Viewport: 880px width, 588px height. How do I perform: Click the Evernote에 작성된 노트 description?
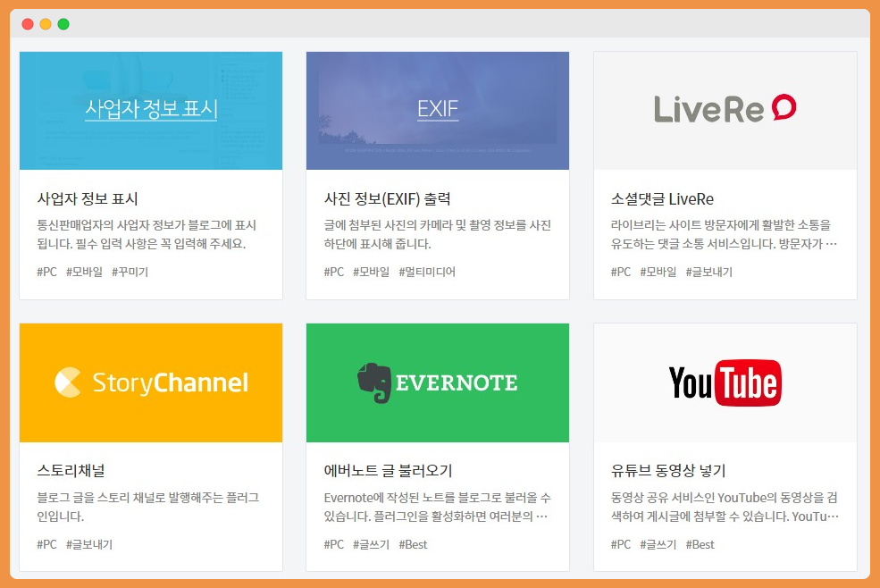(437, 507)
